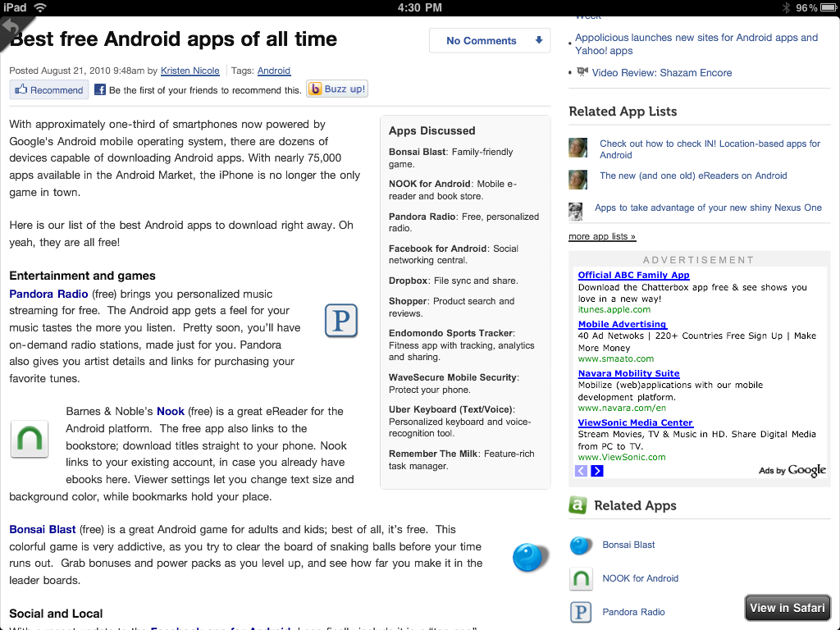Open Apps for your new shiny Nexus One link
Image resolution: width=840 pixels, height=630 pixels.
coord(708,208)
